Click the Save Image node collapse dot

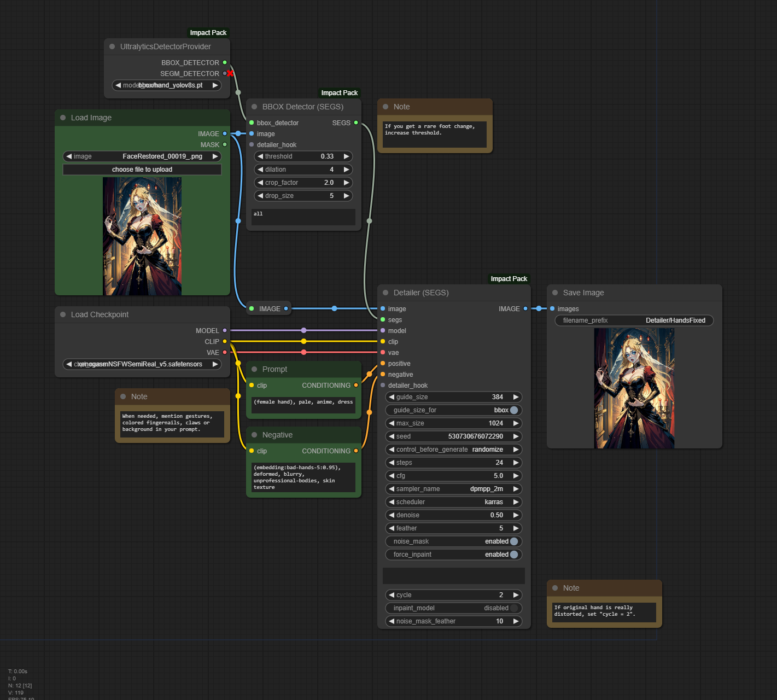click(555, 293)
